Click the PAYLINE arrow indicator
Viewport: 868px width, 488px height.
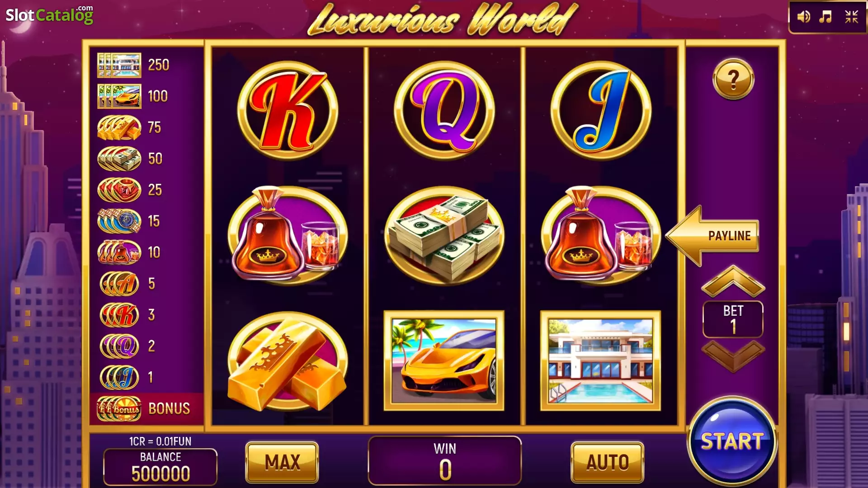pos(712,236)
